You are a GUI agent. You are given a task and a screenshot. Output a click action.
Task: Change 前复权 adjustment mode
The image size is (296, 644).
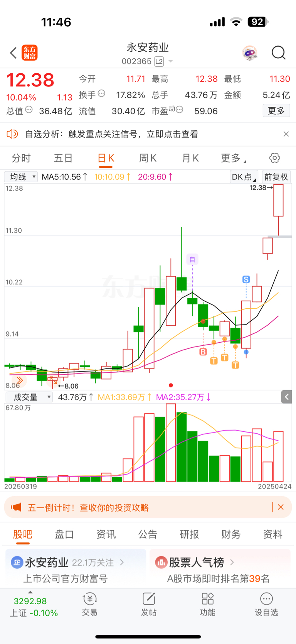tap(276, 177)
